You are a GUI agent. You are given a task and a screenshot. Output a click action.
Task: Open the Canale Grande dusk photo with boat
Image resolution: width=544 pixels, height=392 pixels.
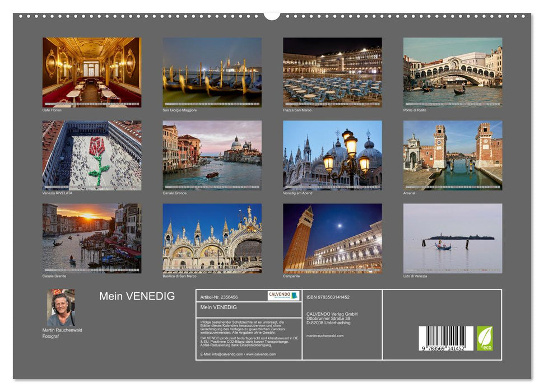coord(212,156)
